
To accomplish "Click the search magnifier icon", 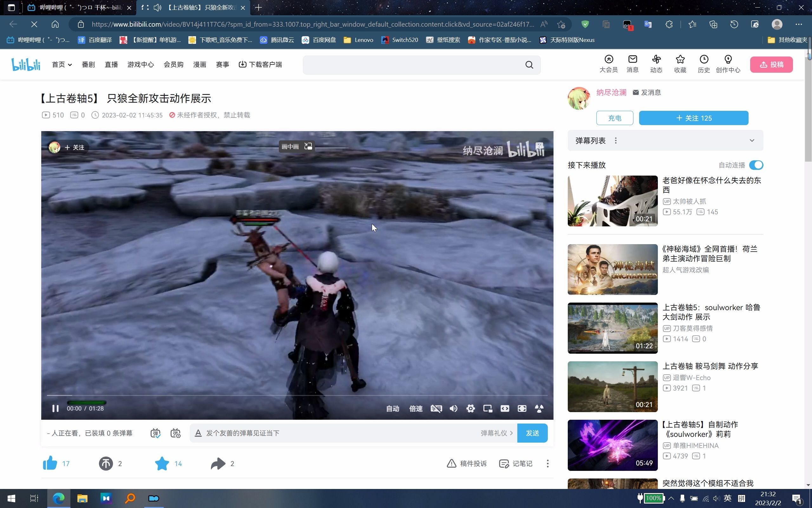I will click(x=529, y=64).
